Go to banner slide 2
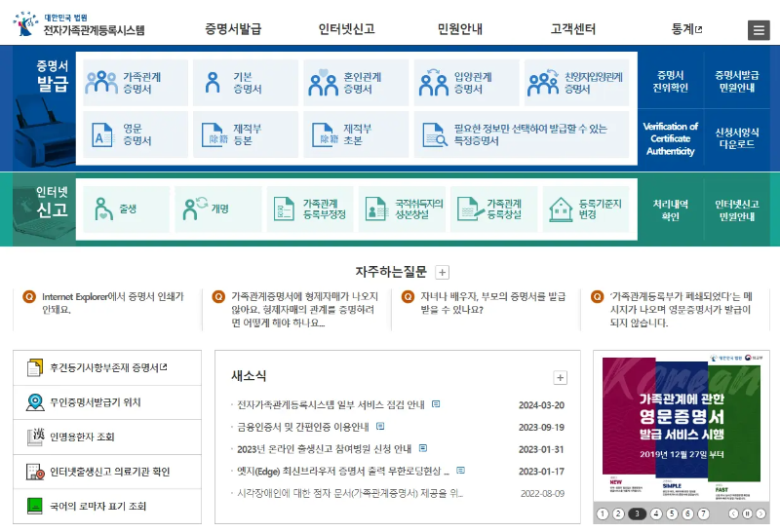The height and width of the screenshot is (532, 780). 618,513
